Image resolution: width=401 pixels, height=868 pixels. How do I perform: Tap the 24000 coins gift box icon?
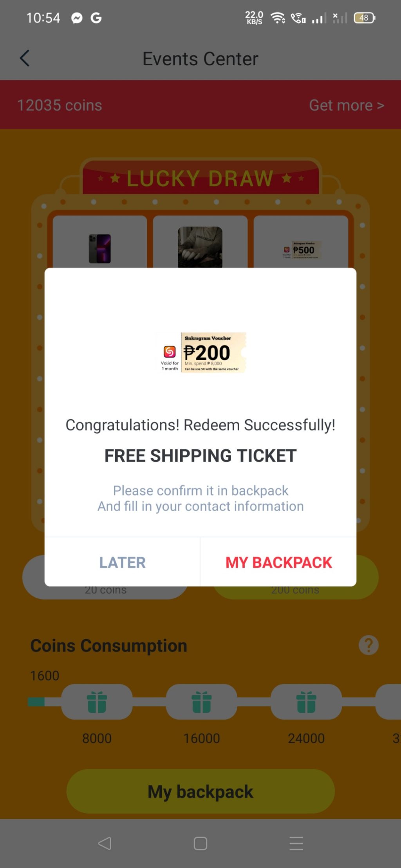point(306,702)
